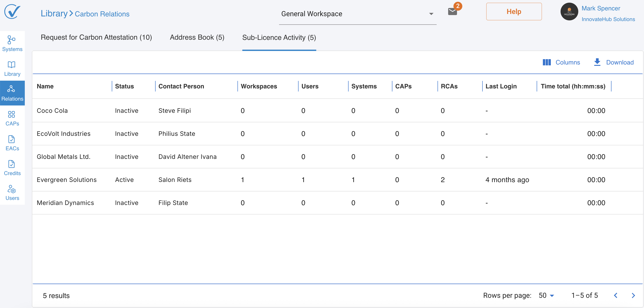Switch to Request for Carbon Attestation tab

tap(96, 37)
